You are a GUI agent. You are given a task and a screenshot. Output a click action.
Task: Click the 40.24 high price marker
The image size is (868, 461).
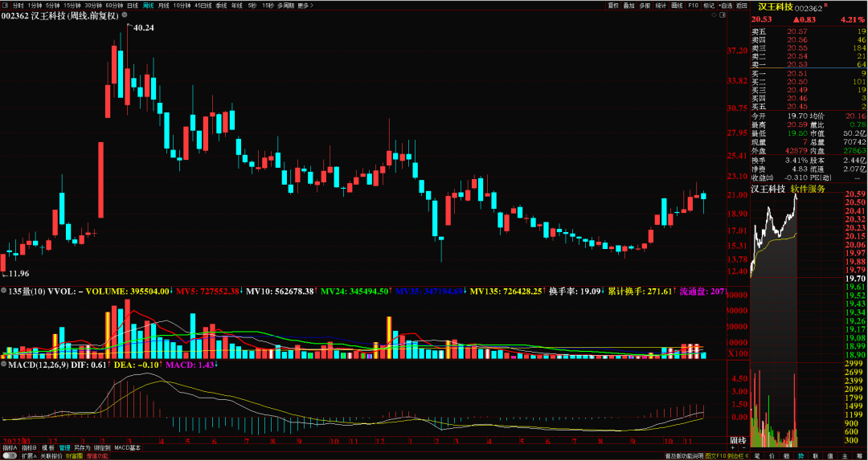tap(143, 27)
